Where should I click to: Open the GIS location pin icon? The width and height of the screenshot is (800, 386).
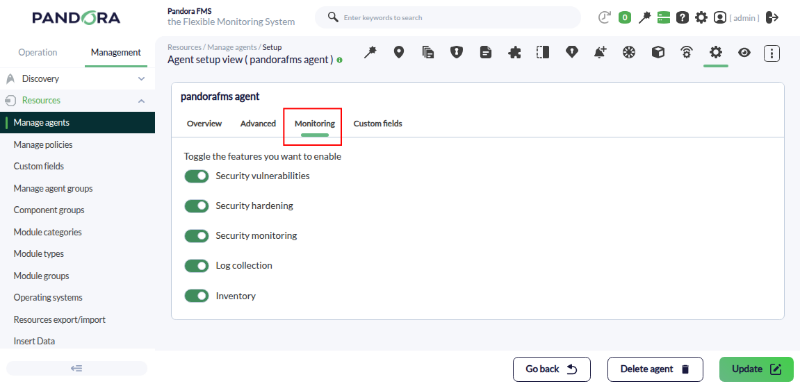tap(399, 53)
